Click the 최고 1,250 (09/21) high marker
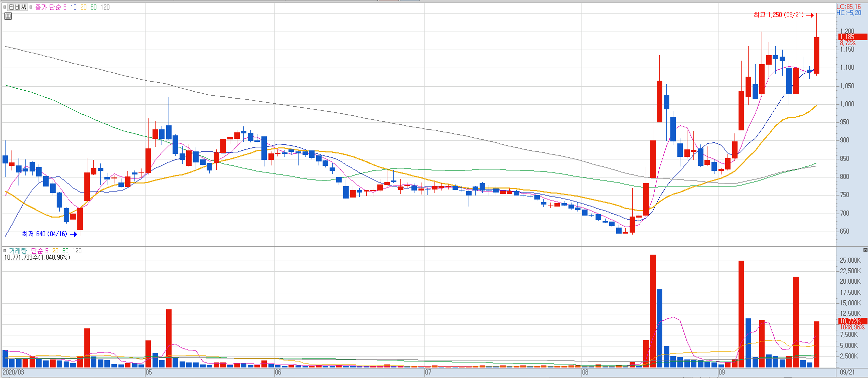The width and height of the screenshot is (868, 378). pyautogui.click(x=783, y=15)
